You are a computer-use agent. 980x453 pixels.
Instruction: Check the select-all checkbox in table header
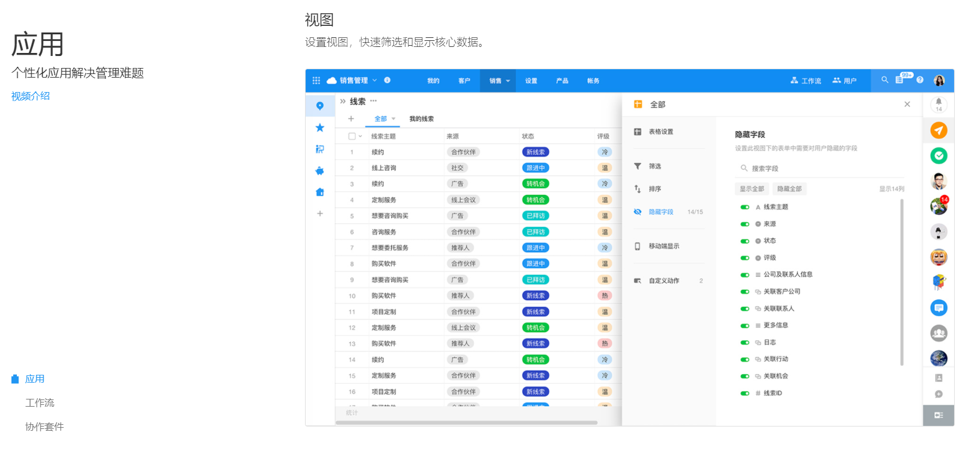click(352, 136)
